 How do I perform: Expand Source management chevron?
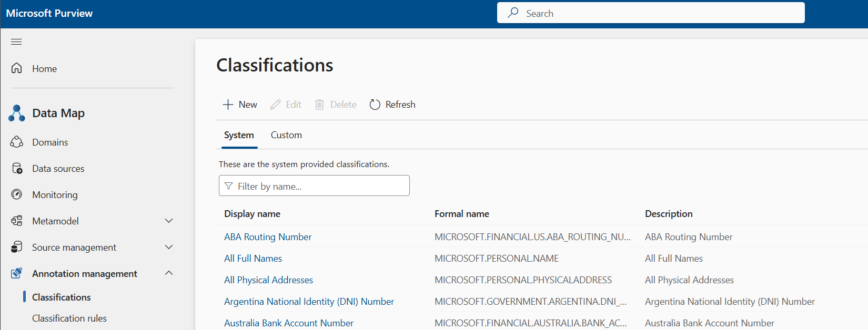pyautogui.click(x=169, y=247)
